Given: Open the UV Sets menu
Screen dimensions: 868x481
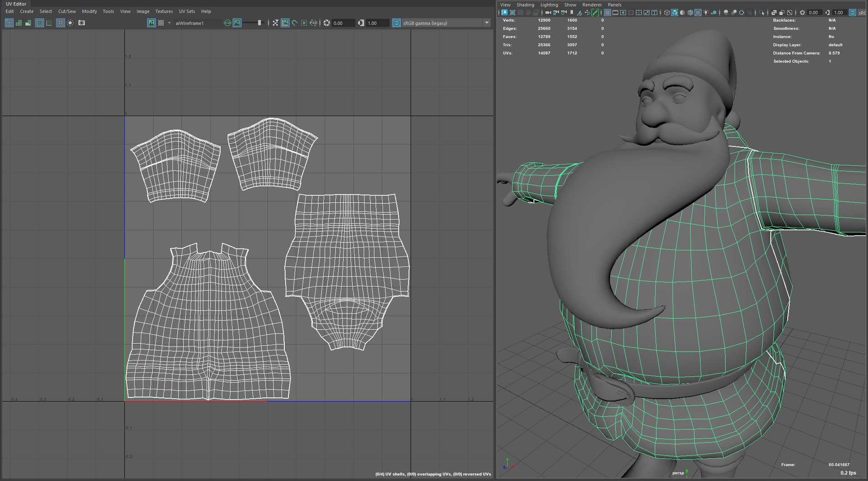Looking at the screenshot, I should (x=187, y=11).
